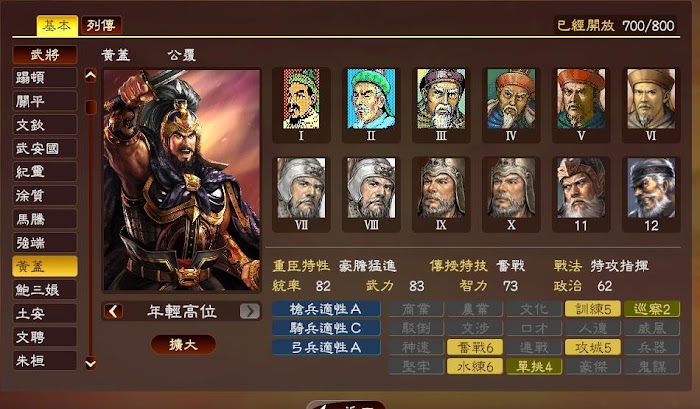This screenshot has width=700, height=409.
Task: Click the officer list scroll-down arrow
Action: point(91,363)
